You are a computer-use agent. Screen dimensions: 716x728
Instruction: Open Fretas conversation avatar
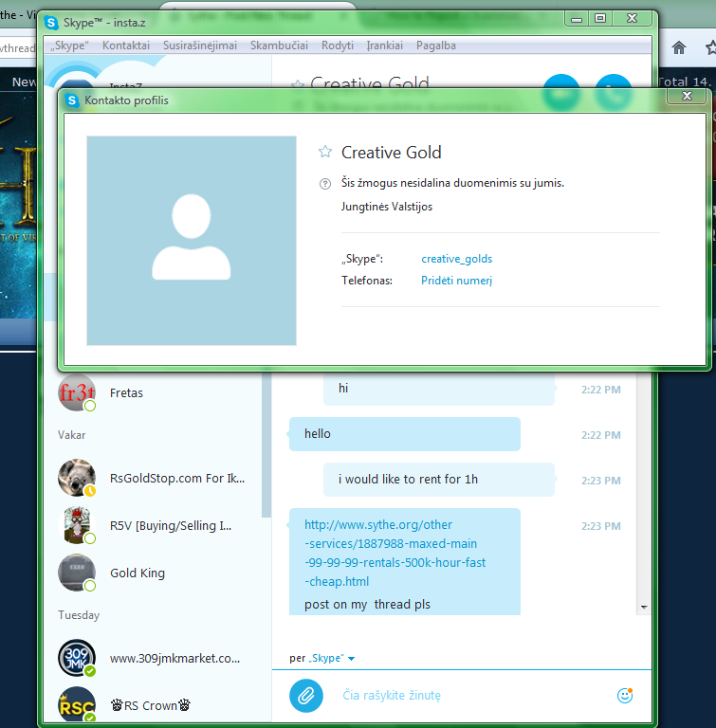pyautogui.click(x=77, y=392)
